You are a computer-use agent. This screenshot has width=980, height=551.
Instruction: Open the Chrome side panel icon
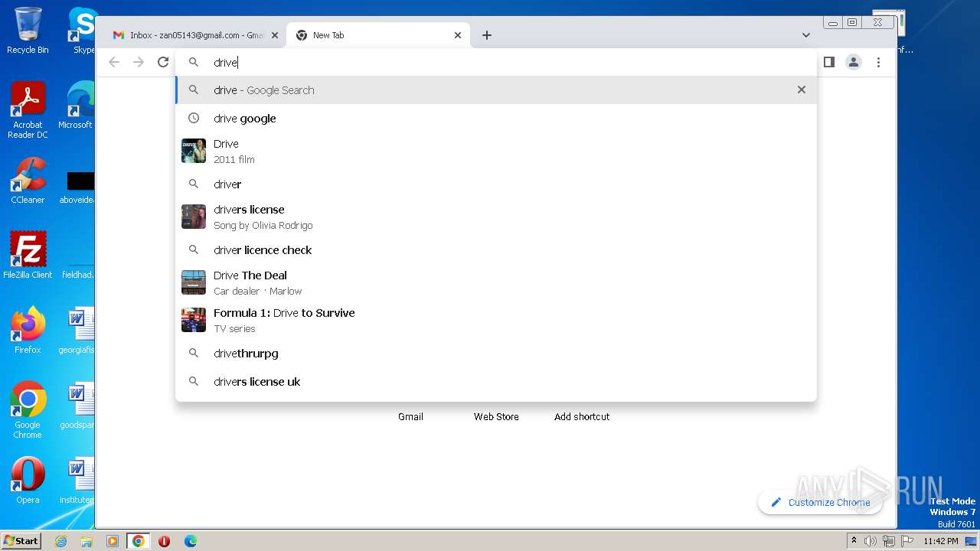[x=828, y=62]
